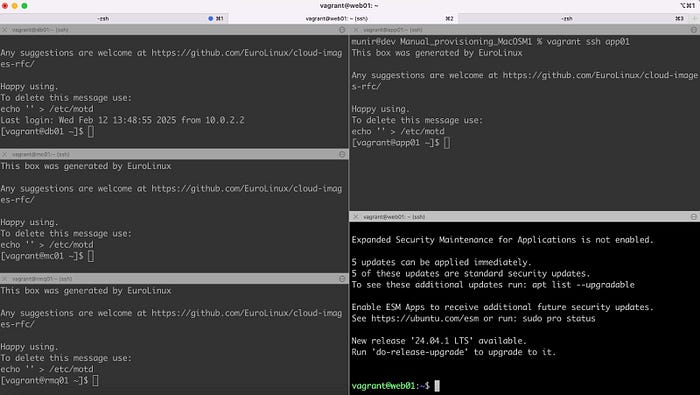Click the green fullscreen window button
The width and height of the screenshot is (700, 395).
[24, 6]
